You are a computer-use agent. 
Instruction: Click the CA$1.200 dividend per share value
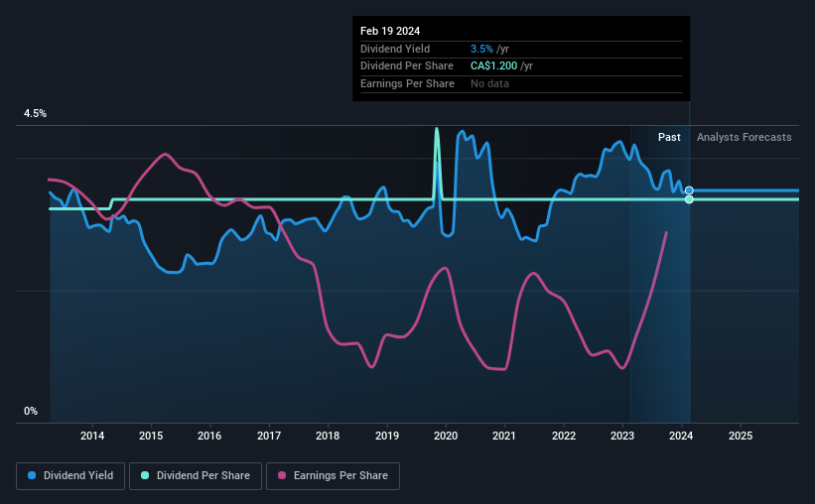tap(493, 66)
